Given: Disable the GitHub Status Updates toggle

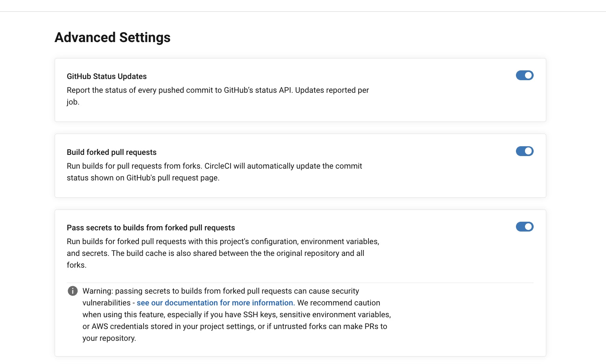Looking at the screenshot, I should coord(525,75).
